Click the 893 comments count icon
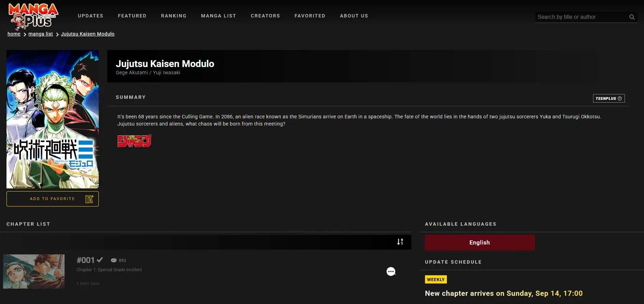The image size is (644, 304). 114,261
